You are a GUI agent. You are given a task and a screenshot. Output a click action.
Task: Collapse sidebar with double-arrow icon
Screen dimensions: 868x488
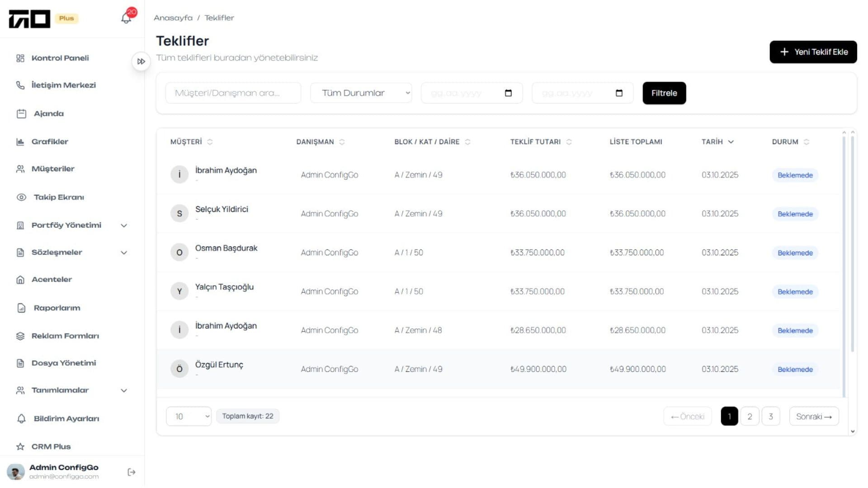141,61
